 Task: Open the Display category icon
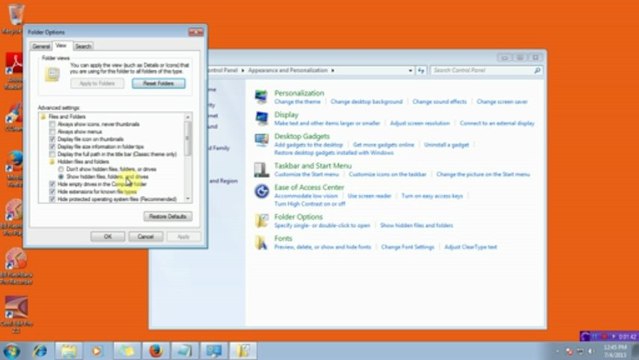pos(261,119)
